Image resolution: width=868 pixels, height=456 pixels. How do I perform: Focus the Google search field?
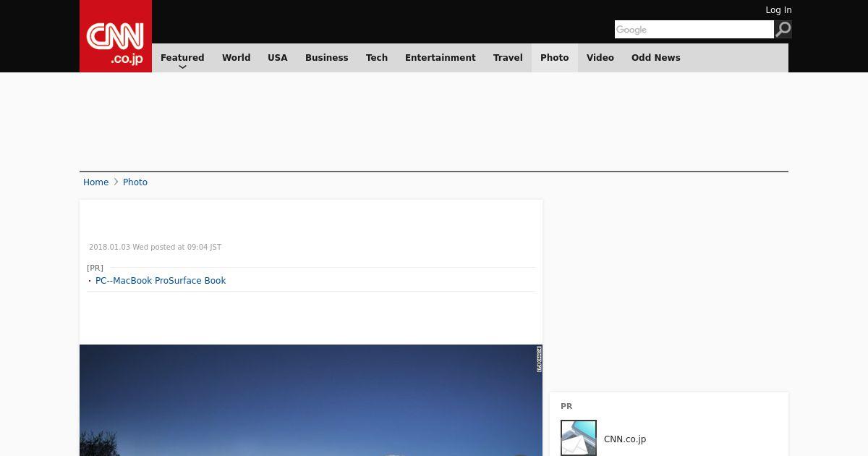694,29
